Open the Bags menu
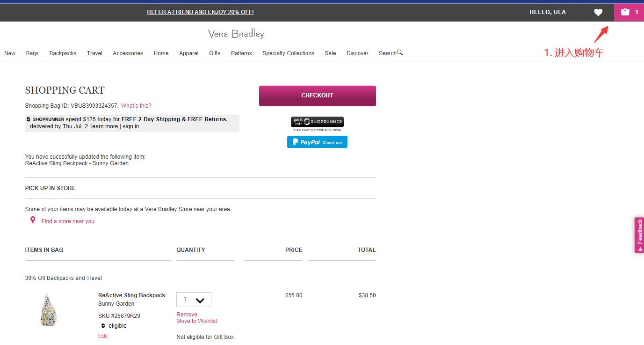This screenshot has width=644, height=345. [32, 53]
